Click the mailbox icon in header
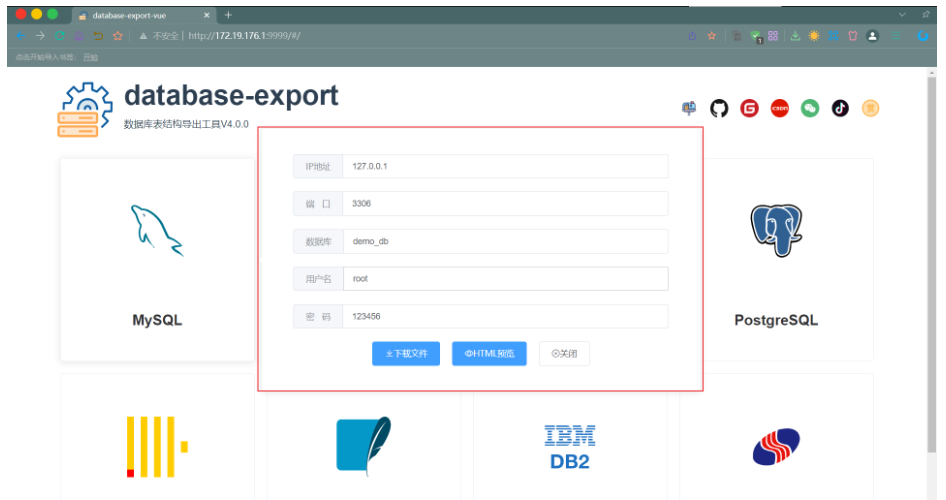The width and height of the screenshot is (946, 500). pos(688,109)
